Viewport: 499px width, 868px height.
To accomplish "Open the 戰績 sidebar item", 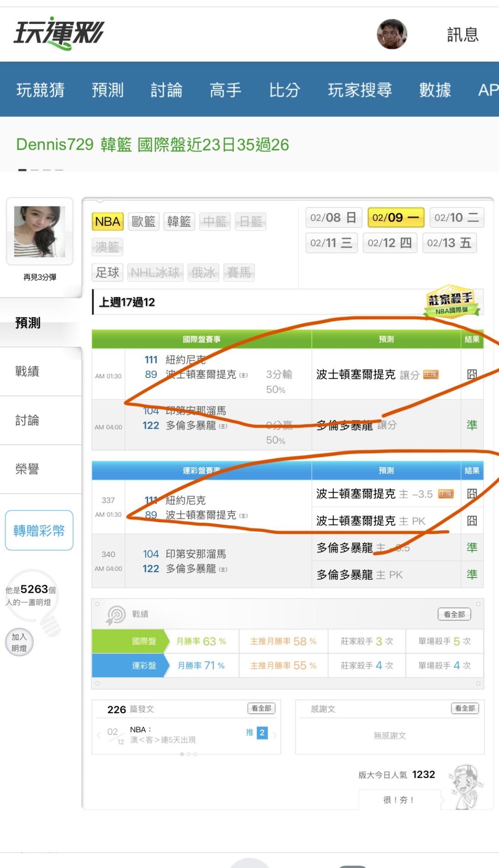I will 41,371.
